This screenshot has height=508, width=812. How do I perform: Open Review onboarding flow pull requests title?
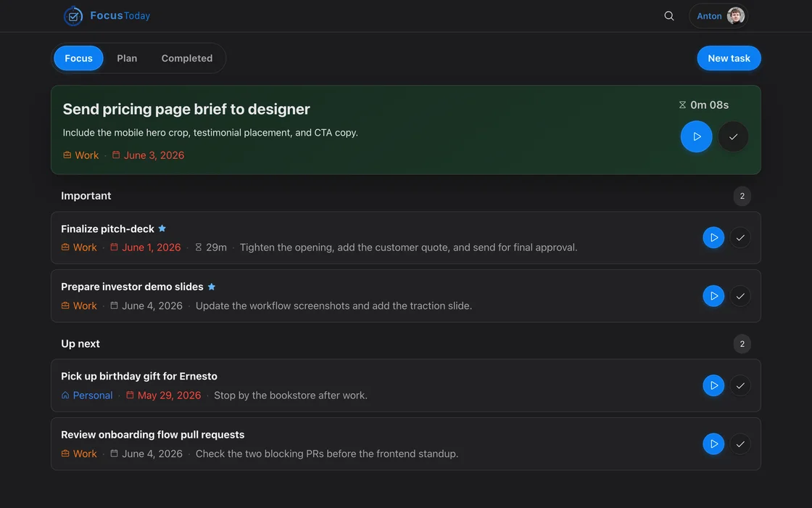pyautogui.click(x=153, y=435)
